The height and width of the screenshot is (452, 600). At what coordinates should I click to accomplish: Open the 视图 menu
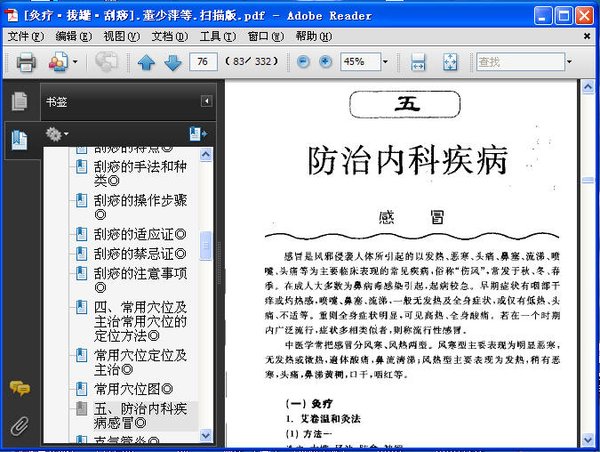pos(122,37)
